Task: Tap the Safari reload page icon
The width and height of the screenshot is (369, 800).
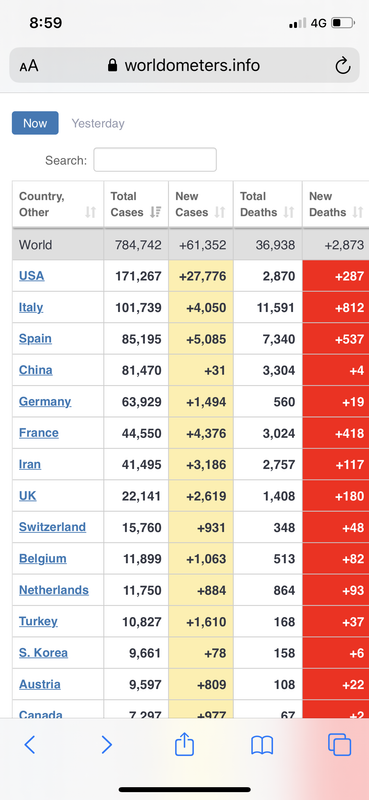Action: pyautogui.click(x=342, y=65)
